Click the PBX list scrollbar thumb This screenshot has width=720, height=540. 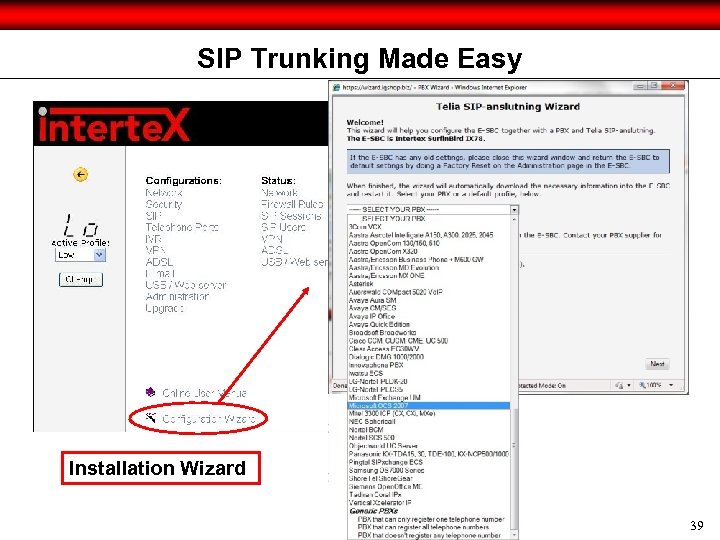click(x=514, y=468)
